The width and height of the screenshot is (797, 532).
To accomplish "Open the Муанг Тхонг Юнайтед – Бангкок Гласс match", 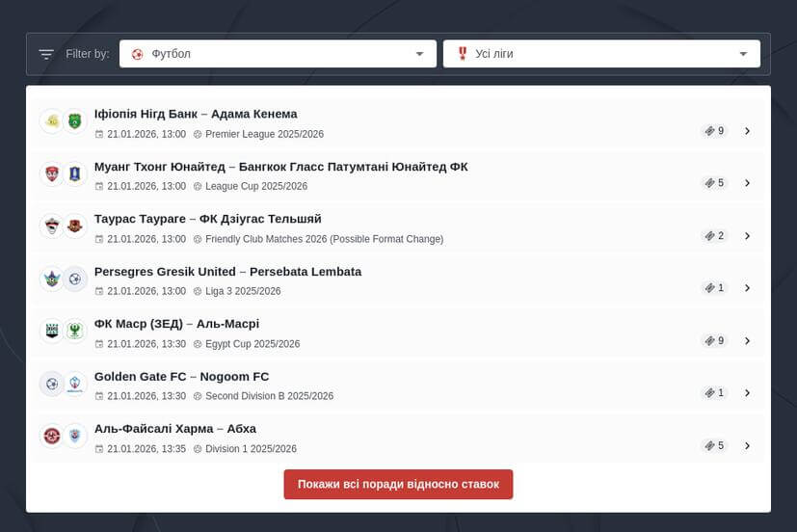I will (x=280, y=167).
